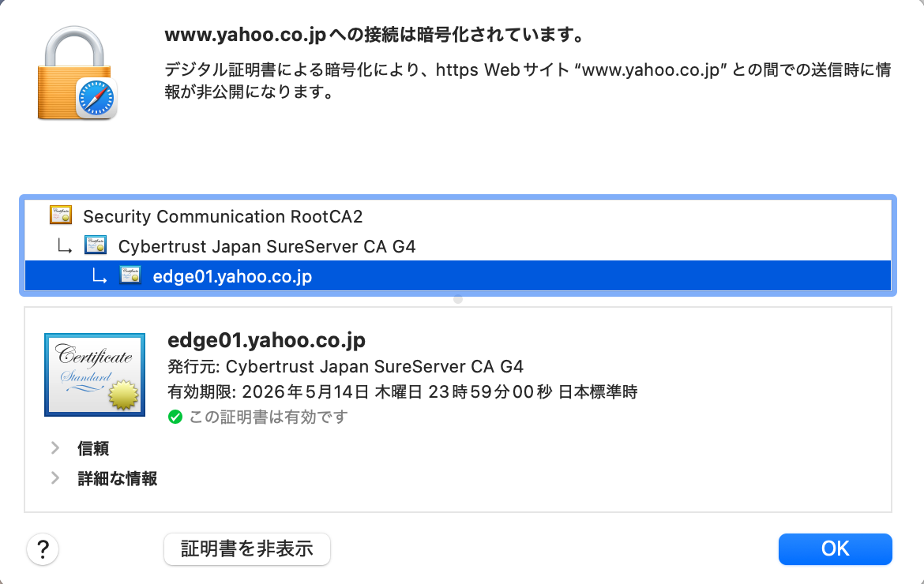Screen dimensions: 924x584
Task: Select the edge01.yahoo.co.jp certificate row
Action: (458, 275)
